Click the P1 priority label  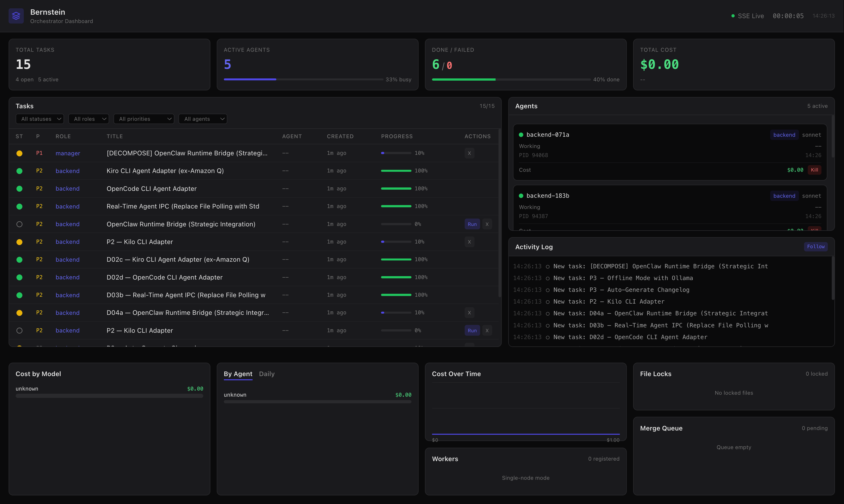coord(39,153)
